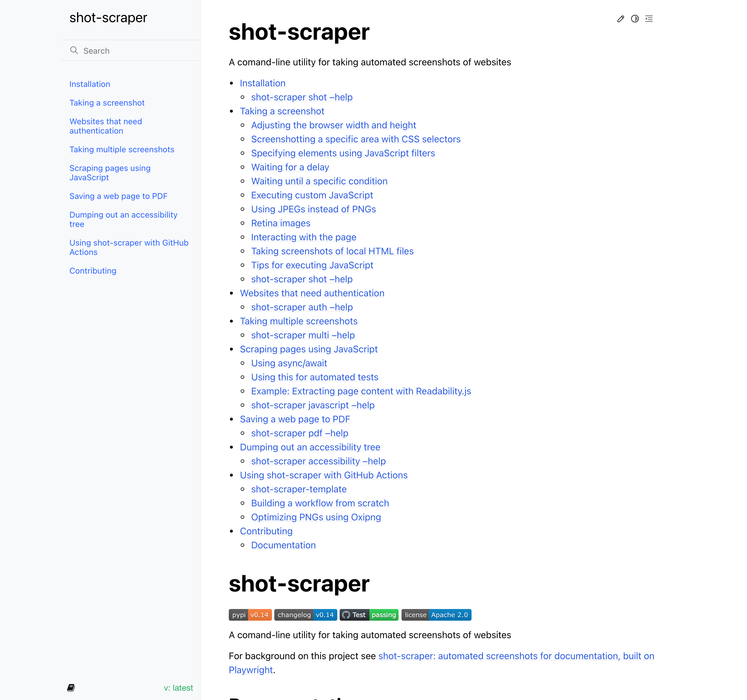The width and height of the screenshot is (747, 700).
Task: Select Taking multiple screenshots sidebar item
Action: point(122,149)
